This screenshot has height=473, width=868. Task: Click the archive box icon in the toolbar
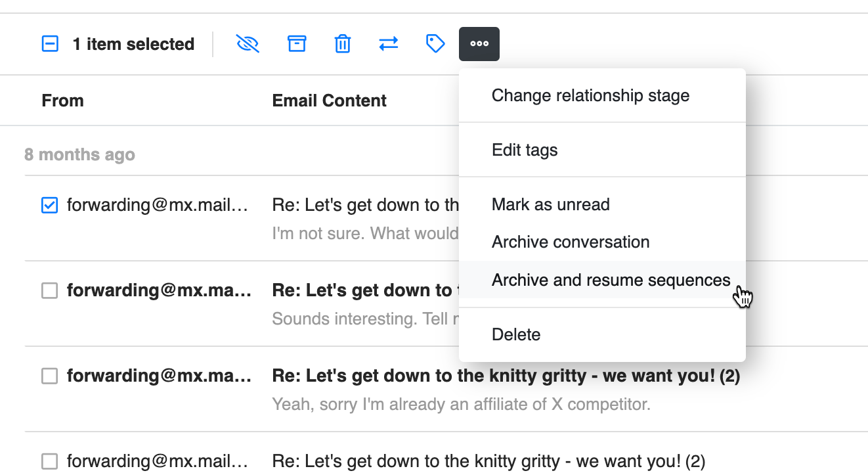tap(297, 44)
